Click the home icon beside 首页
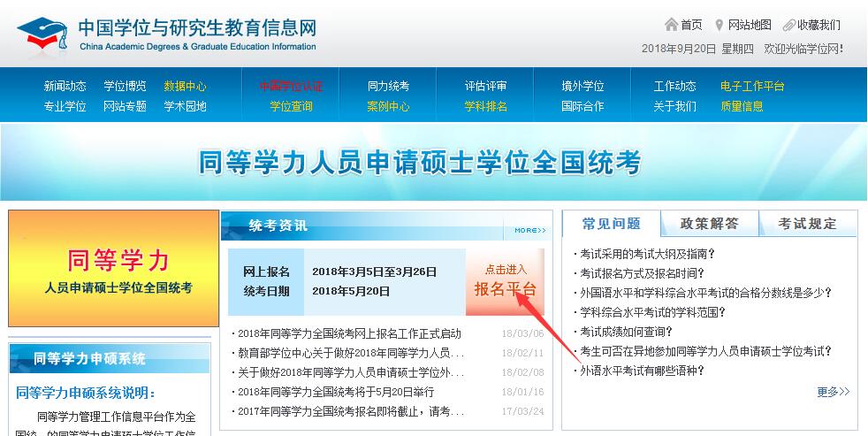Viewport: 868px width, 436px height. pyautogui.click(x=671, y=25)
